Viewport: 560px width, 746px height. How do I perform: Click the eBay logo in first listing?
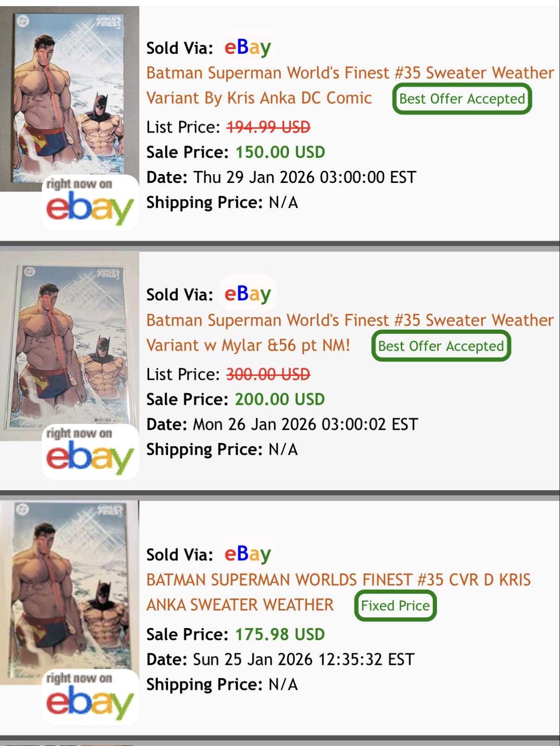[247, 47]
